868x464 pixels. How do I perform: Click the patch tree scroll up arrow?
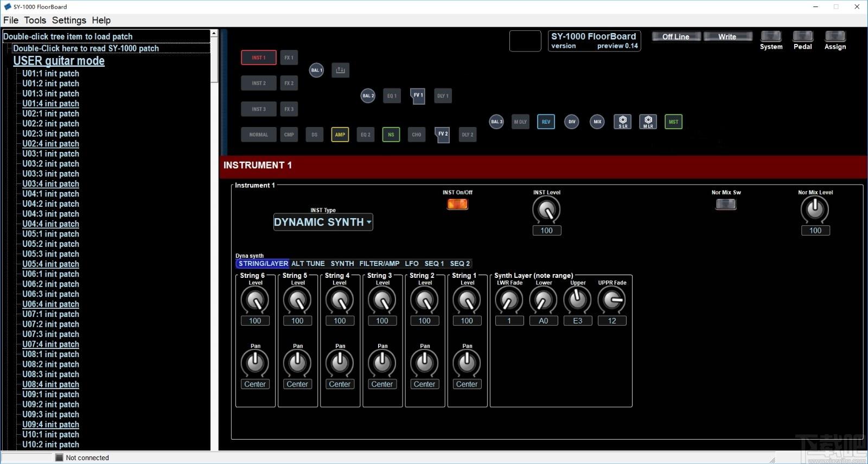click(214, 33)
